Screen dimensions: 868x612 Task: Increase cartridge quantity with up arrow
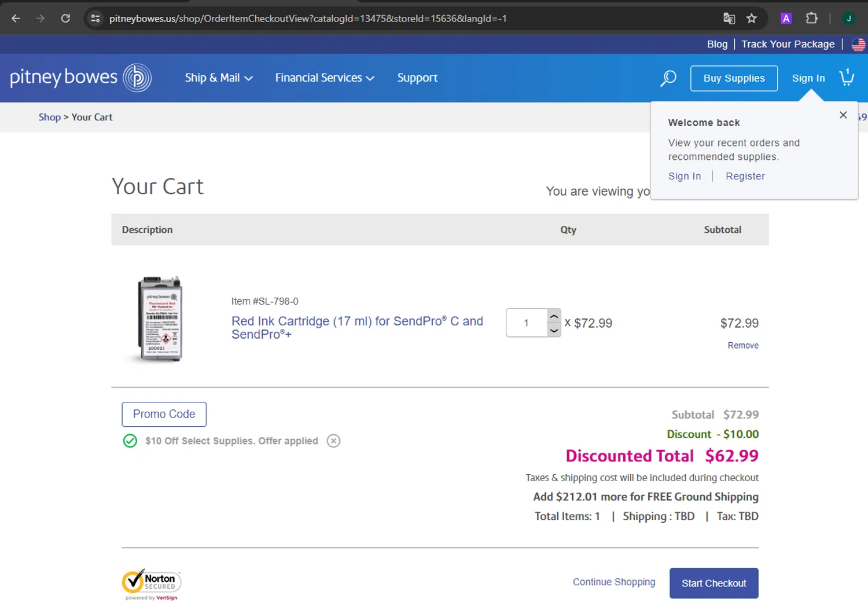pyautogui.click(x=554, y=316)
